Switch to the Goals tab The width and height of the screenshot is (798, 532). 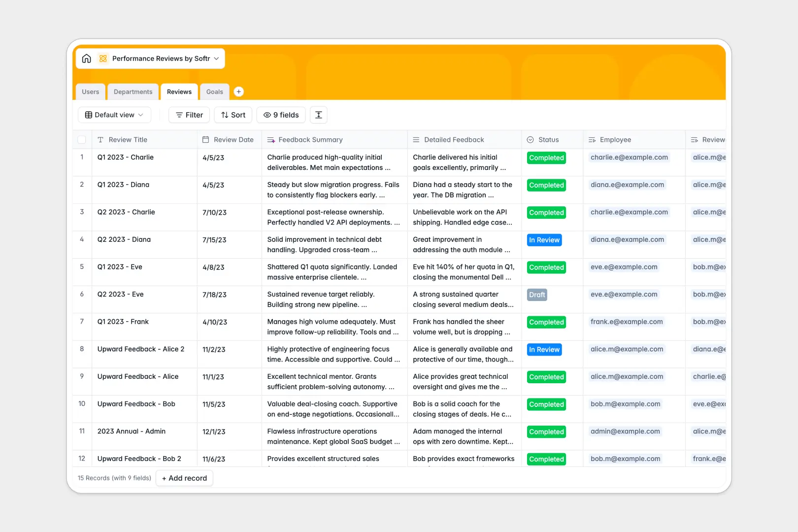(x=214, y=92)
